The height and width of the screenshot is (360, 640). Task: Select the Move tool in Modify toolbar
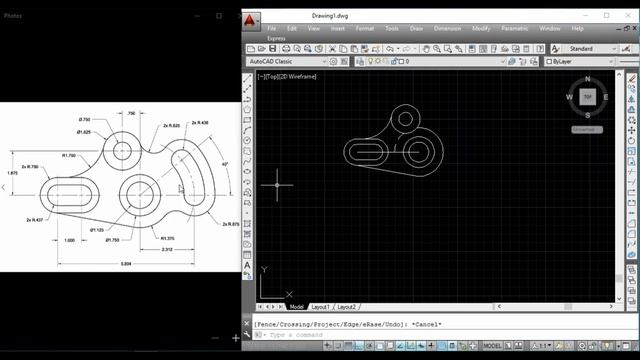click(x=631, y=130)
